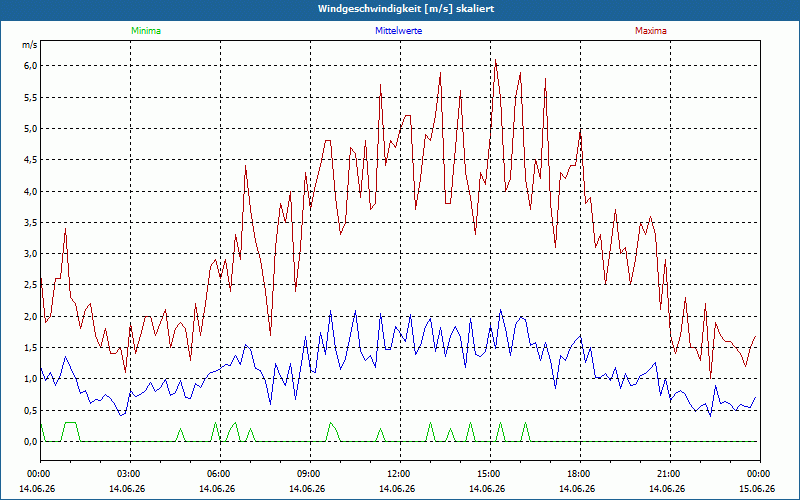Click the m/s axis unit label
The height and width of the screenshot is (500, 800).
click(x=30, y=45)
